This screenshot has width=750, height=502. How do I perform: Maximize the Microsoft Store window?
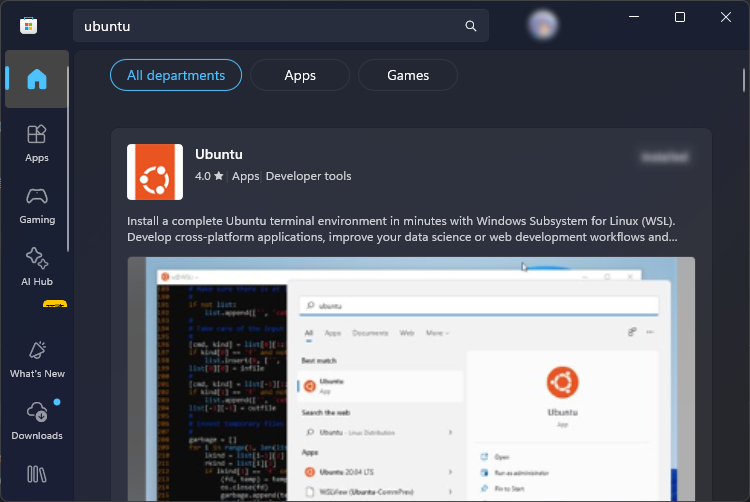(x=680, y=17)
